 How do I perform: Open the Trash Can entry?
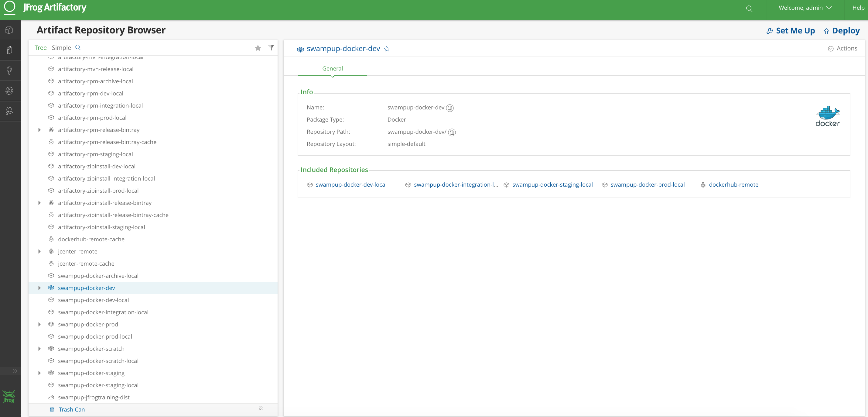(x=71, y=409)
